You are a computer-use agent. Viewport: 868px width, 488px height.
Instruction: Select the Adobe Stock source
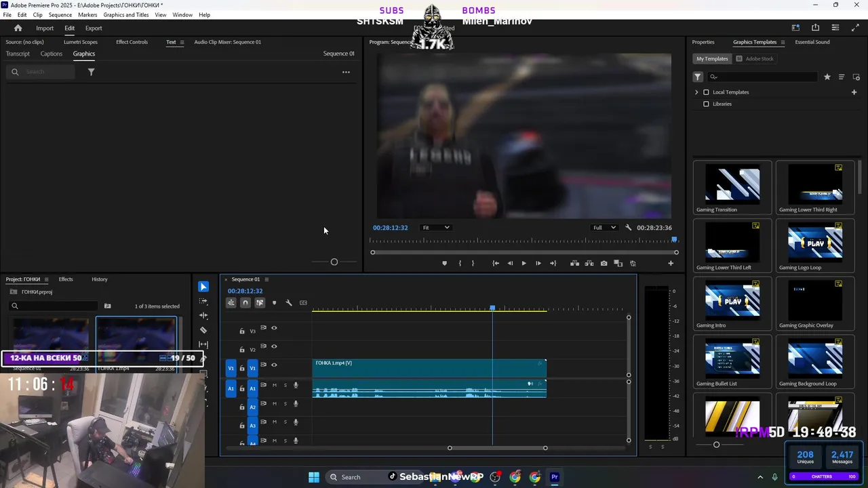(x=755, y=59)
